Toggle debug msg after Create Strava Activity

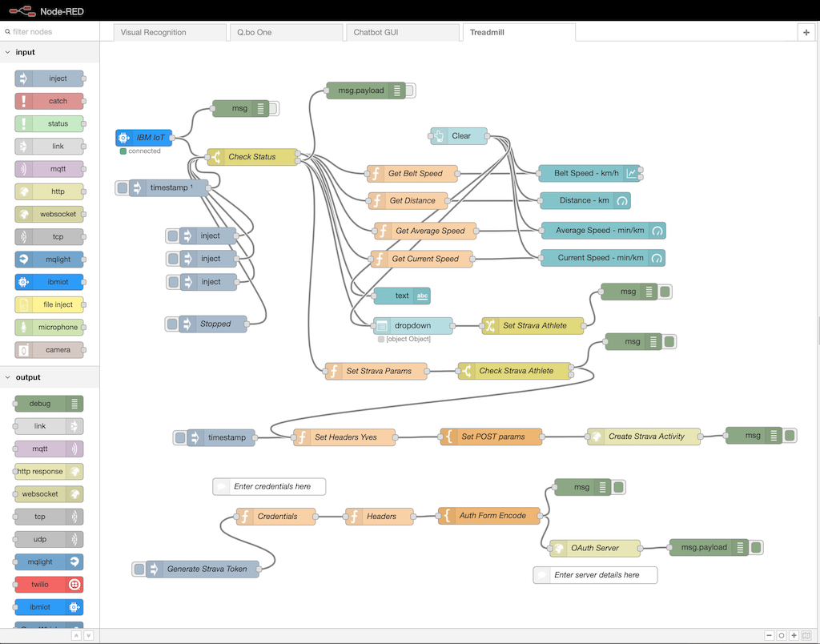point(790,435)
